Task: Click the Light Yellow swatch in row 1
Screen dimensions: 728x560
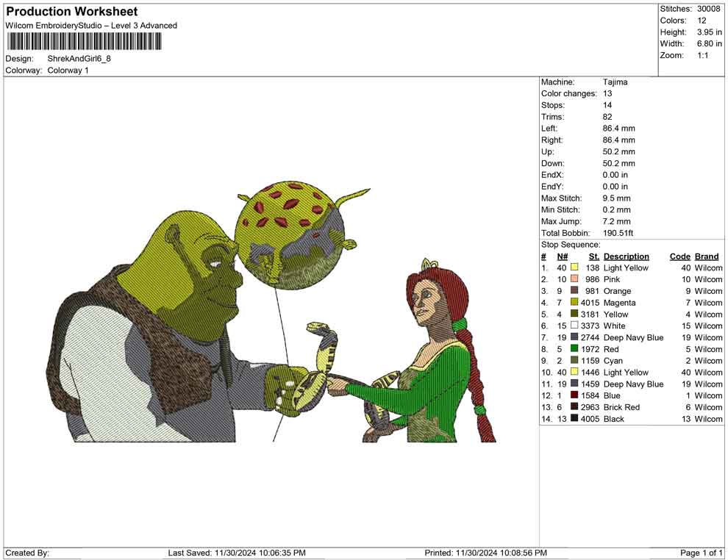Action: (574, 268)
